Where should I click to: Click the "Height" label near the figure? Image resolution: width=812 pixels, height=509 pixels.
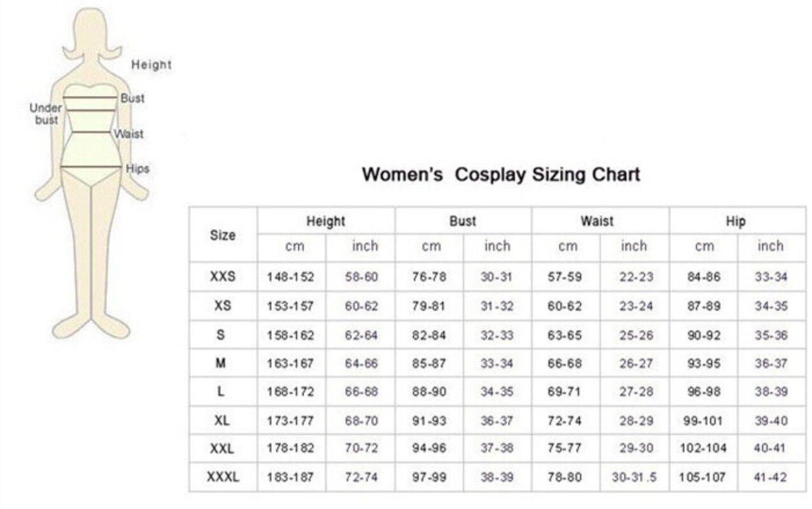151,64
